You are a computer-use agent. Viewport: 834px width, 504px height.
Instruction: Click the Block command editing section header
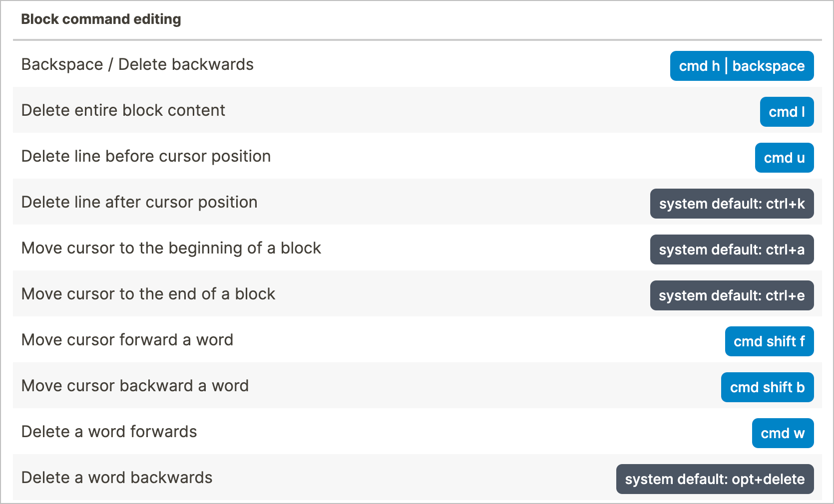(x=101, y=19)
